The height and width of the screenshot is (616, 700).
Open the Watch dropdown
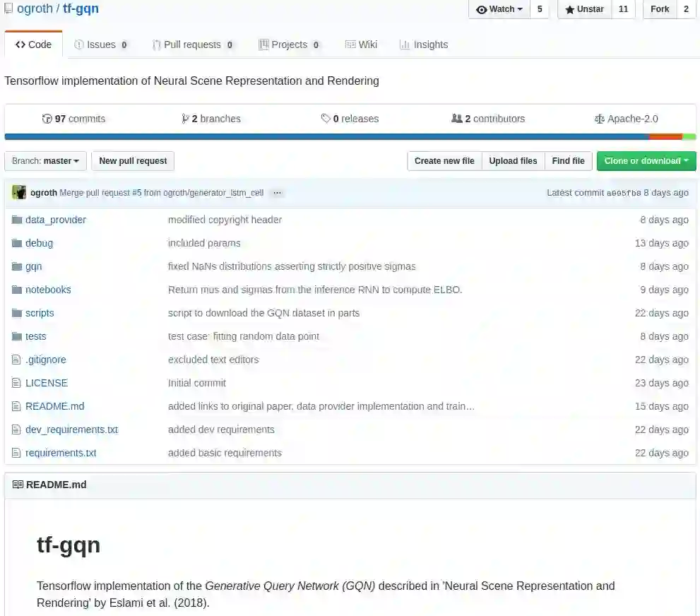pos(499,9)
